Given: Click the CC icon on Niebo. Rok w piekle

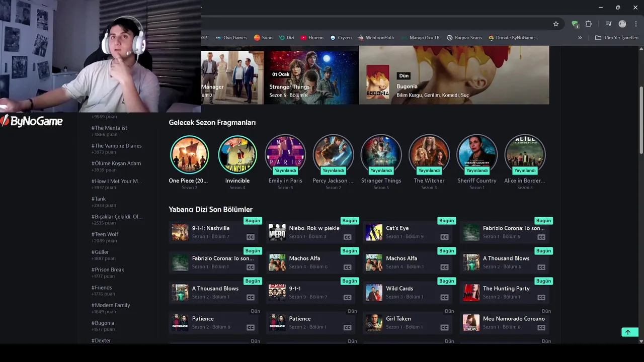Looking at the screenshot, I should 348,237.
